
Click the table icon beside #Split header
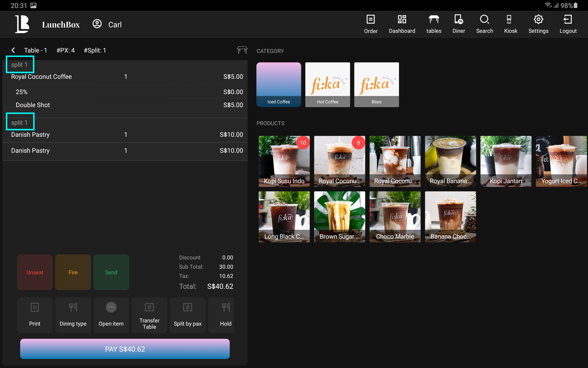pos(242,50)
